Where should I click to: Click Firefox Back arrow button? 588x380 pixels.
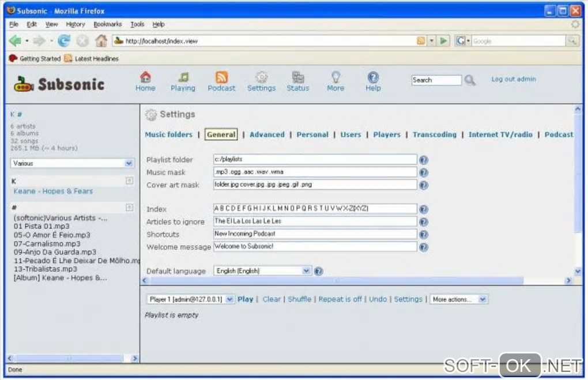15,40
